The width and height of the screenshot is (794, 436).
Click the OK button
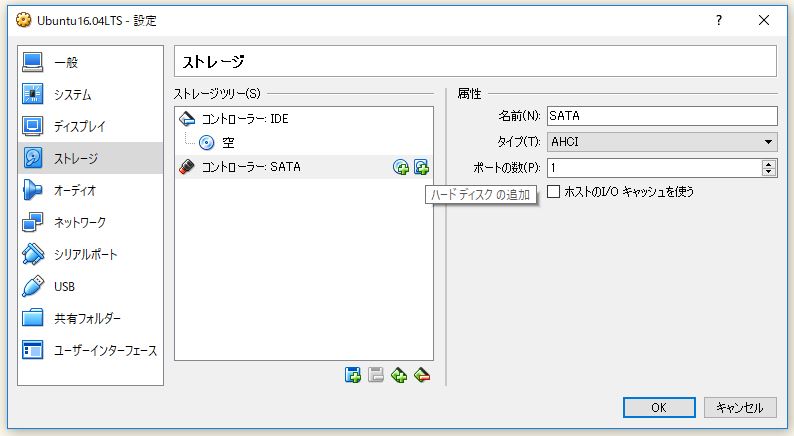point(659,408)
